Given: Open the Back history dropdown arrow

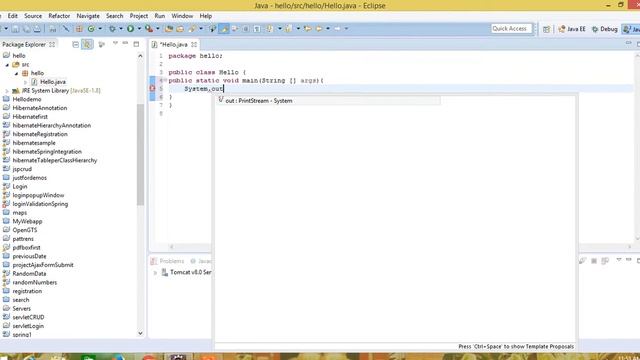Looking at the screenshot, I should 328,29.
